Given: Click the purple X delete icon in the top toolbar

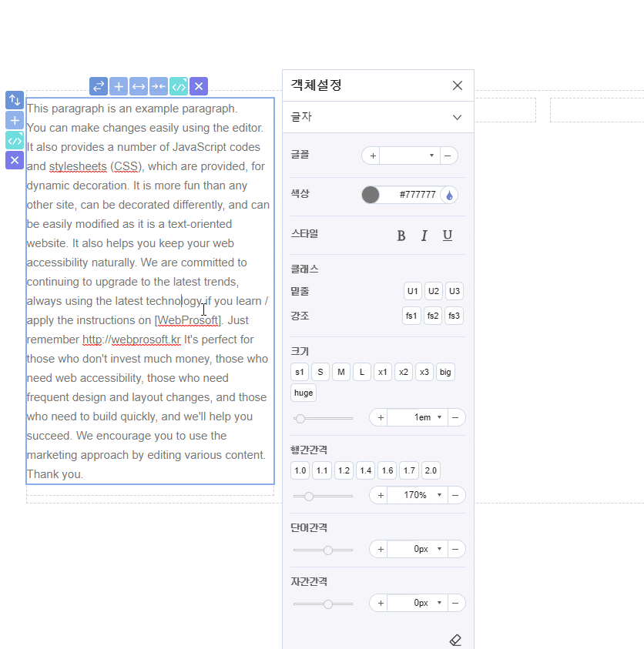Looking at the screenshot, I should click(199, 86).
